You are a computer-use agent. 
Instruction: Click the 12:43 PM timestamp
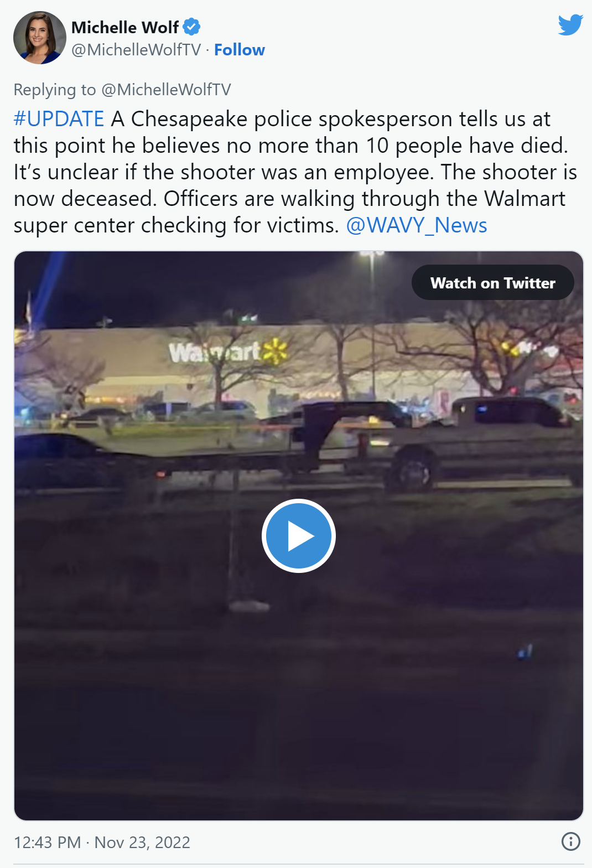47,843
